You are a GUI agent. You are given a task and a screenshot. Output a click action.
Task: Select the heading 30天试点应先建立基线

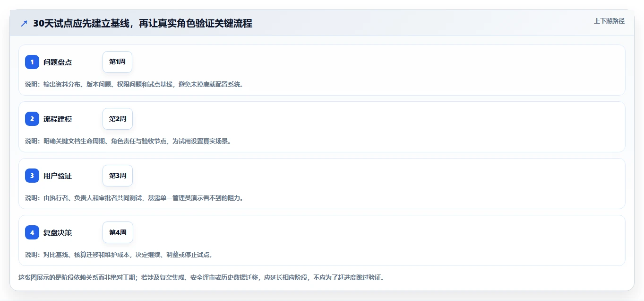pos(143,23)
